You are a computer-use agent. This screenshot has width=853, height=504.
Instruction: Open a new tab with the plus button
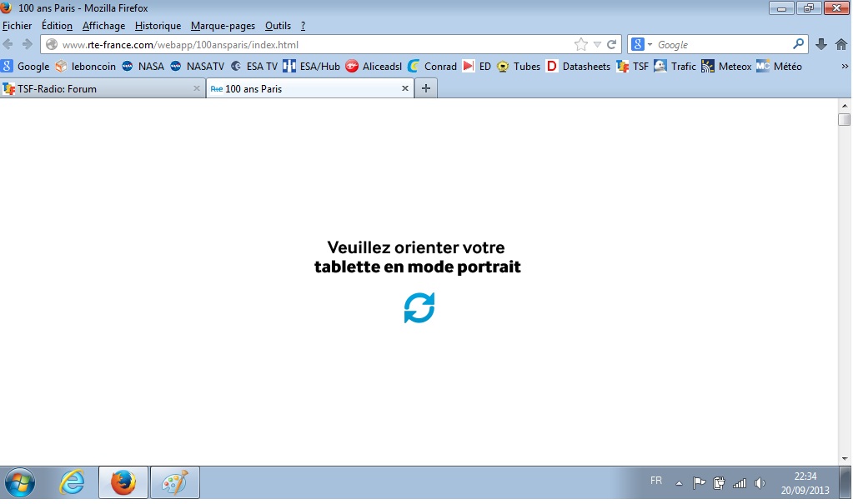[x=426, y=88]
